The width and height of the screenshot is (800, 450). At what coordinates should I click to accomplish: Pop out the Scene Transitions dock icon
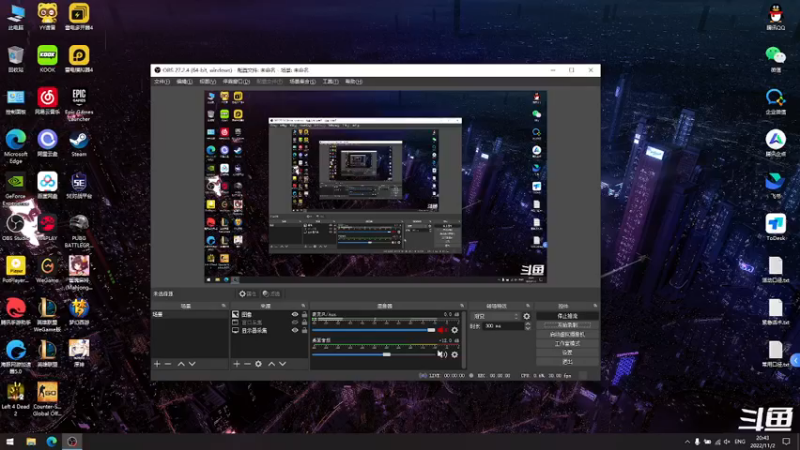coord(528,306)
